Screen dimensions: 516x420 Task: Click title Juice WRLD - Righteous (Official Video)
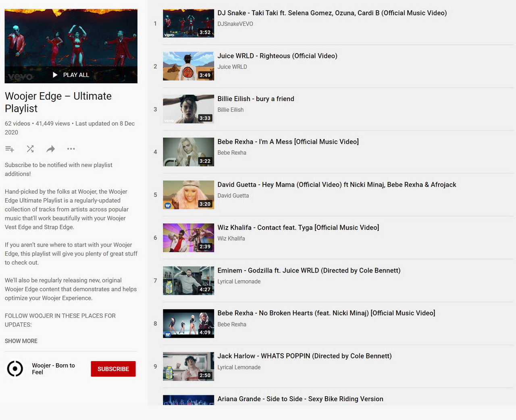pyautogui.click(x=277, y=56)
